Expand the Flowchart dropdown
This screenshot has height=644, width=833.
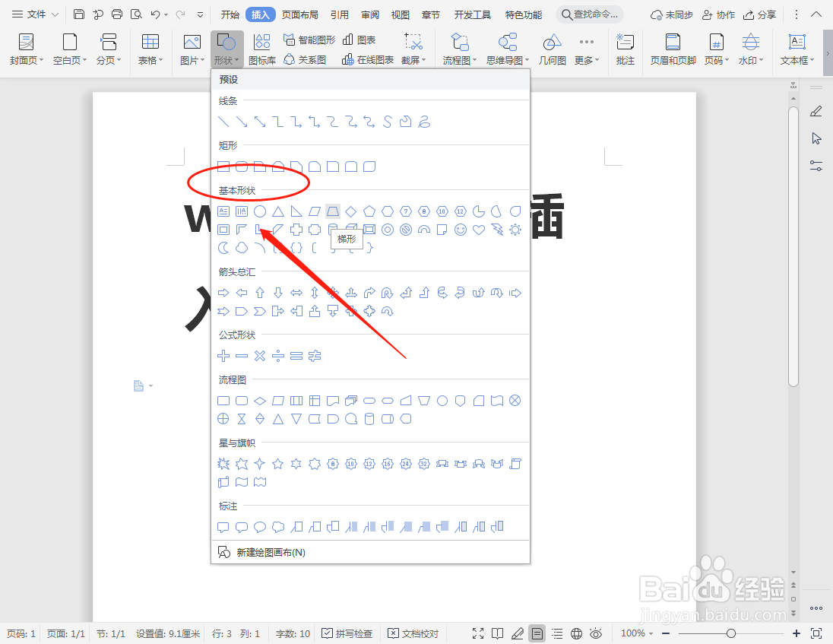pyautogui.click(x=460, y=49)
